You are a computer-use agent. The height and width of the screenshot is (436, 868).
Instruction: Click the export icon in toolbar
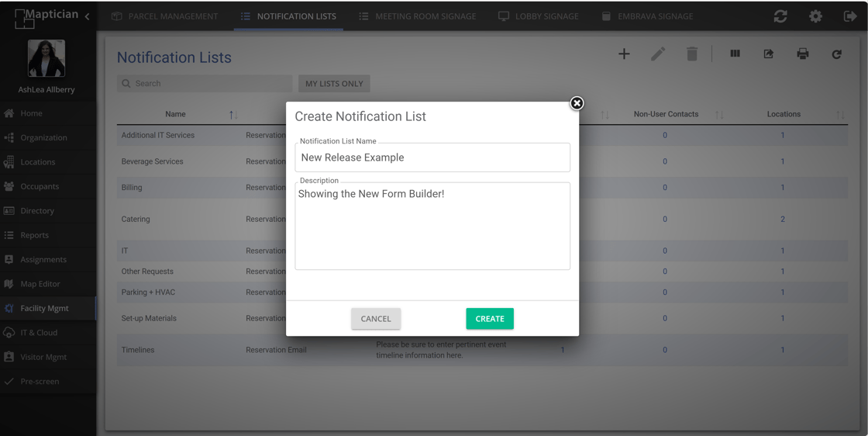pos(769,54)
